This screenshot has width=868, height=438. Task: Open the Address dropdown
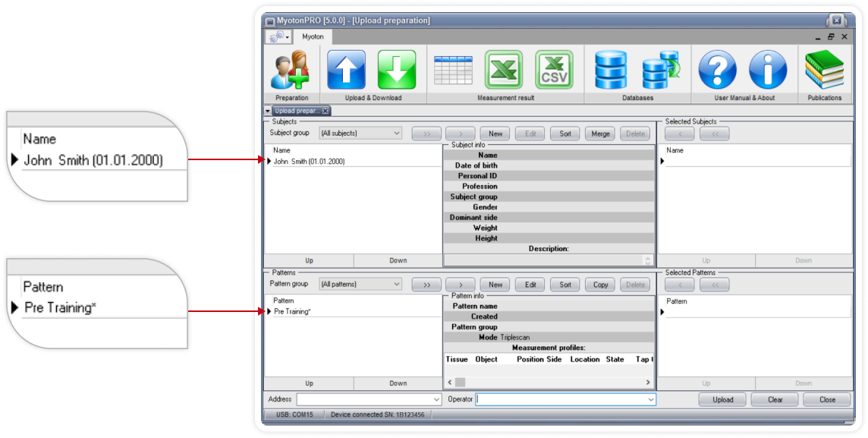437,399
